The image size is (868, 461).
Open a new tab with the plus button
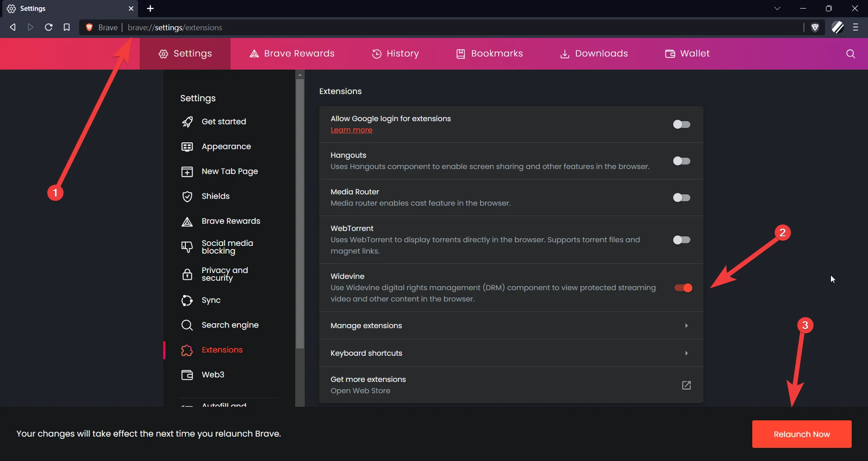pyautogui.click(x=151, y=8)
